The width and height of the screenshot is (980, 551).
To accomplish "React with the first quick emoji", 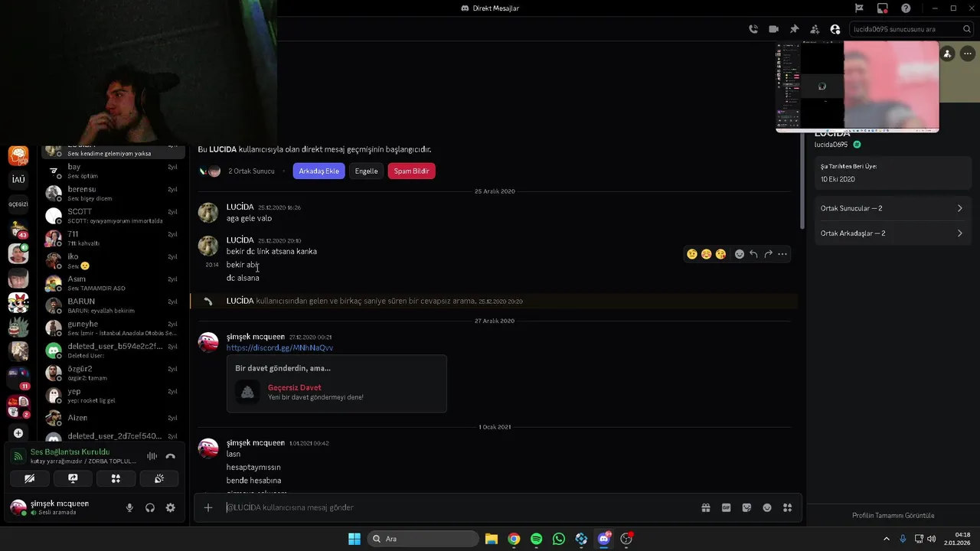I will 692,254.
